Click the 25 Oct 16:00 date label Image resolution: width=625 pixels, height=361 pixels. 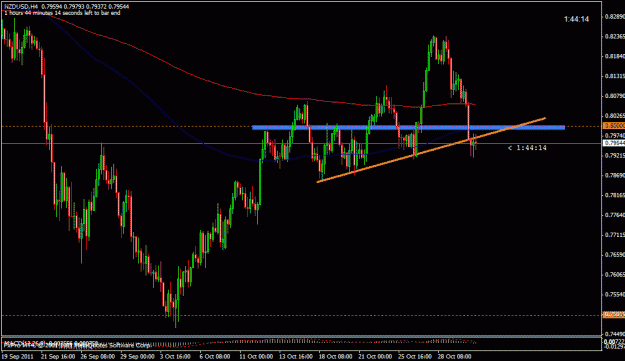tap(415, 356)
